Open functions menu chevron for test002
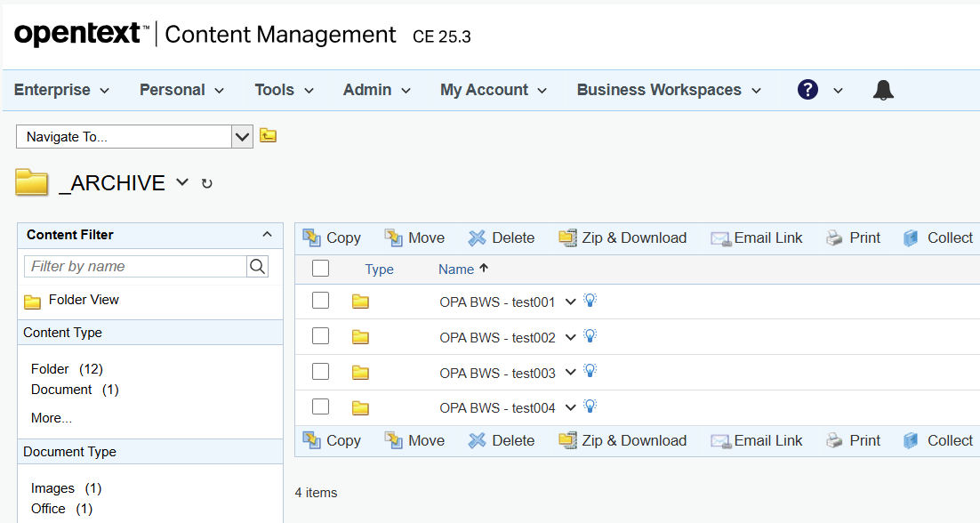This screenshot has height=523, width=980. (x=570, y=337)
